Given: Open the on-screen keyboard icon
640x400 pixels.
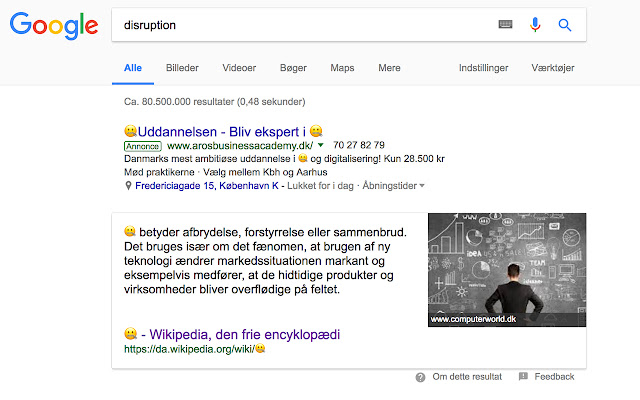Looking at the screenshot, I should tap(505, 24).
